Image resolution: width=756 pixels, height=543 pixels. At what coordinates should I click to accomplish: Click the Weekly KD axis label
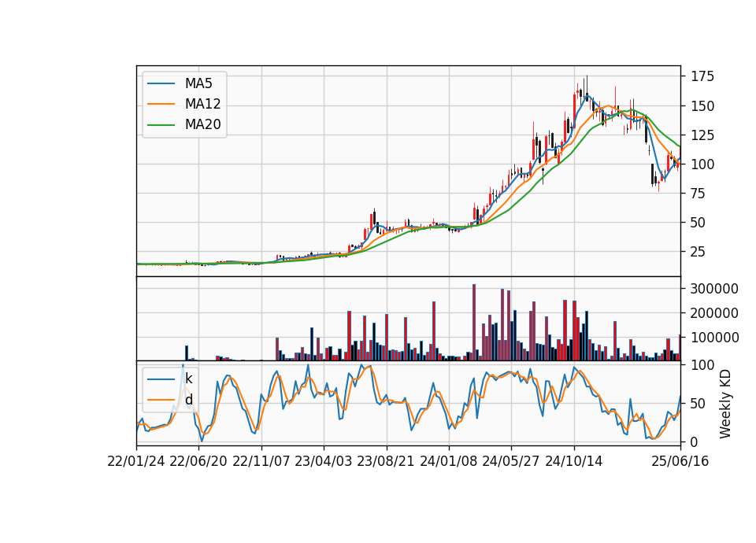724,404
